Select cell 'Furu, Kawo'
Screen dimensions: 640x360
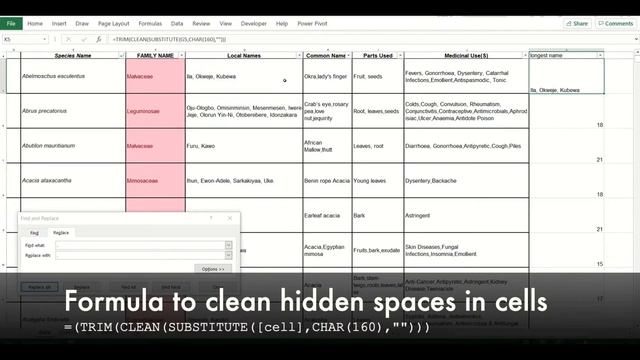coord(244,146)
